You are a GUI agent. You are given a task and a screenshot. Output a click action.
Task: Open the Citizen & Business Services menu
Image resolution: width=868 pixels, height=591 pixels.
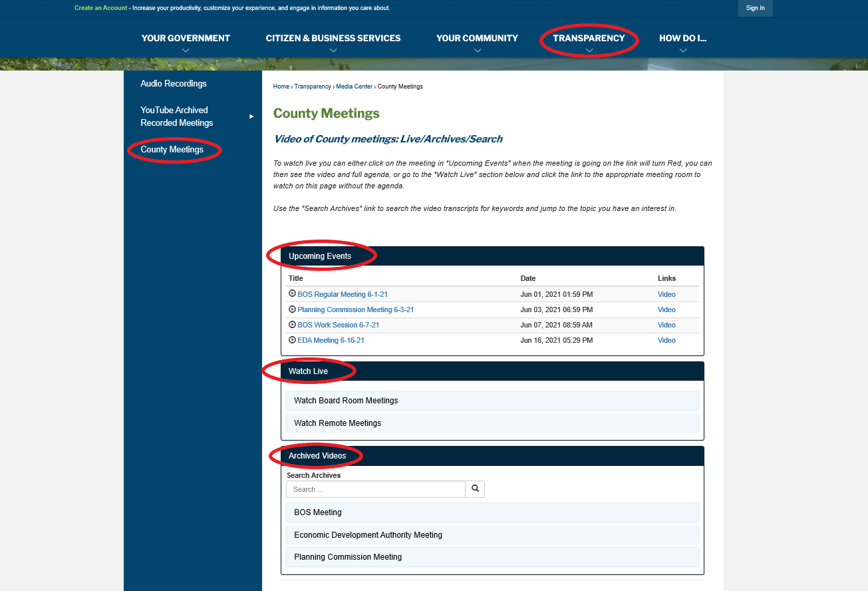(333, 39)
